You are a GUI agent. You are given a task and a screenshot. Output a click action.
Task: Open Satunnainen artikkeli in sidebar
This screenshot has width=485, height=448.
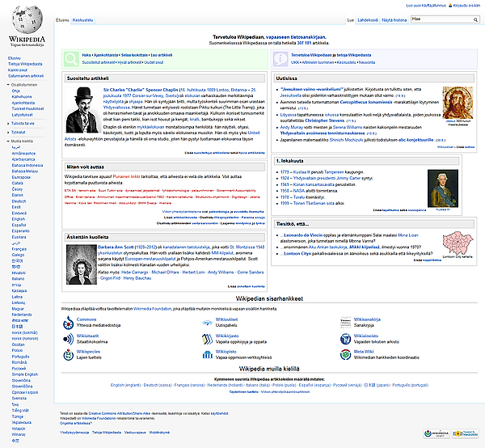point(26,76)
